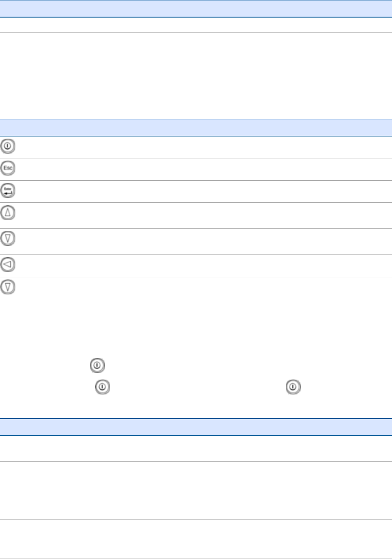Click the first blank row under the top header
Screen dimensions: 392x559
coord(196,25)
